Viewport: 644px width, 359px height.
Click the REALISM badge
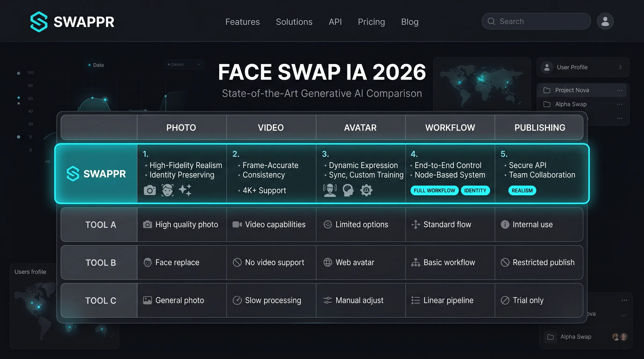(522, 190)
